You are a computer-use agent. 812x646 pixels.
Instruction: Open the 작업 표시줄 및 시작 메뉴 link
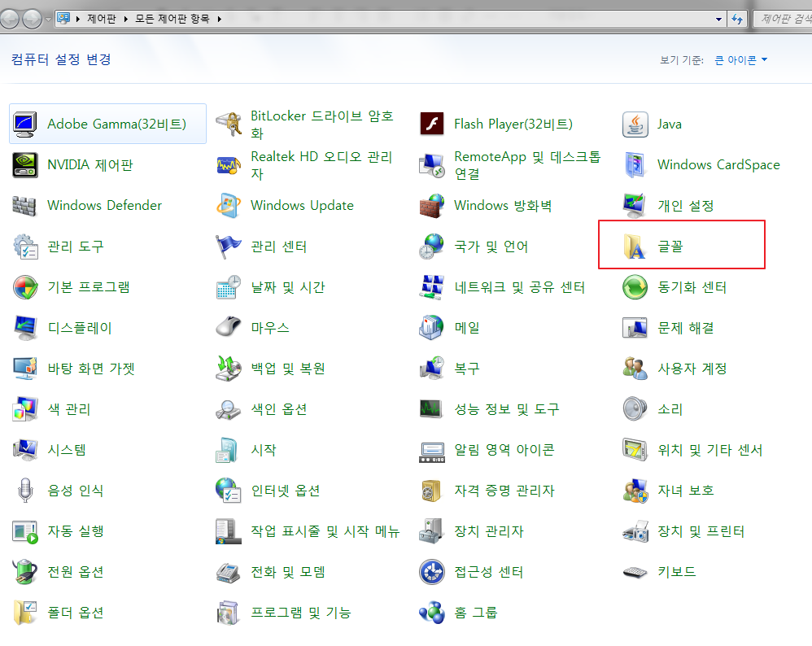coord(325,531)
